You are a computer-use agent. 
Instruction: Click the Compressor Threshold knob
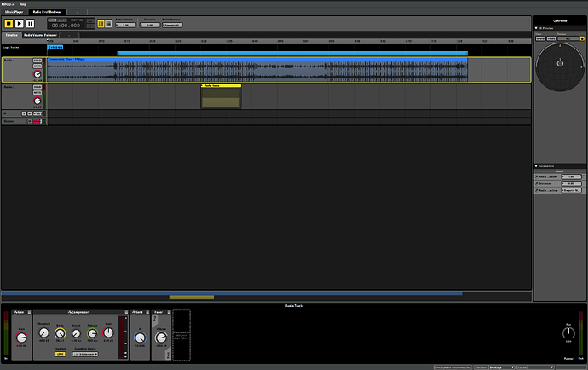43,332
